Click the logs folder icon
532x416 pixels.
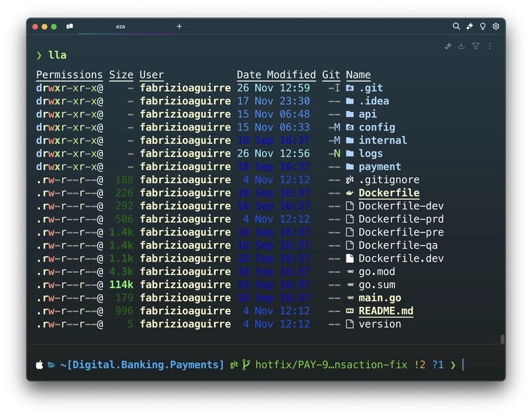pos(350,154)
